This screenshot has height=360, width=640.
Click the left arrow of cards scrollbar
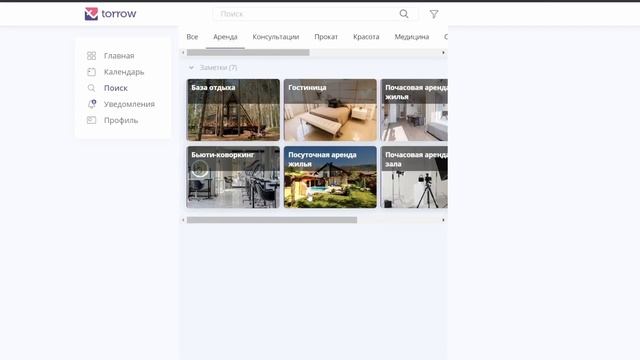[x=183, y=220]
